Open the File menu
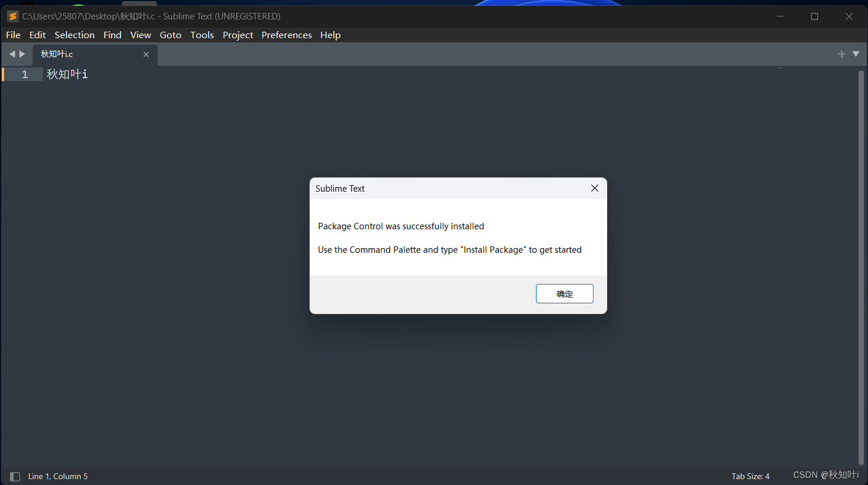The height and width of the screenshot is (485, 868). 13,35
